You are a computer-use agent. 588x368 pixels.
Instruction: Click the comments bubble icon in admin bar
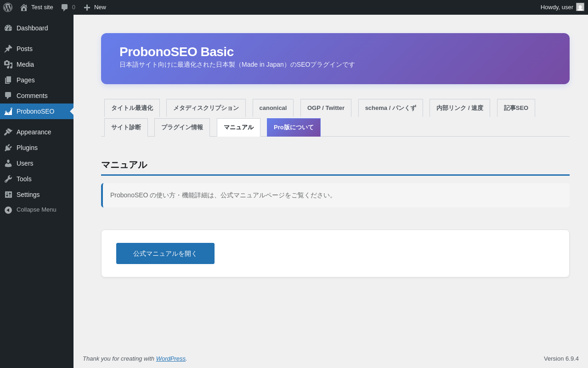pos(65,7)
